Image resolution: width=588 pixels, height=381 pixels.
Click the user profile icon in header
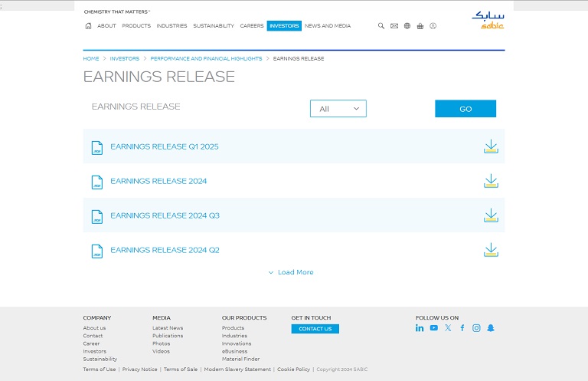433,26
